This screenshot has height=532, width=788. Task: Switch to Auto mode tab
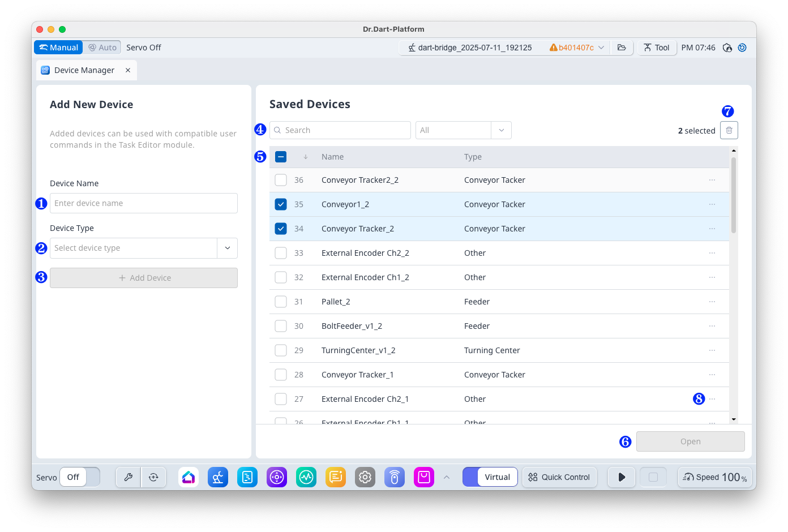(102, 48)
